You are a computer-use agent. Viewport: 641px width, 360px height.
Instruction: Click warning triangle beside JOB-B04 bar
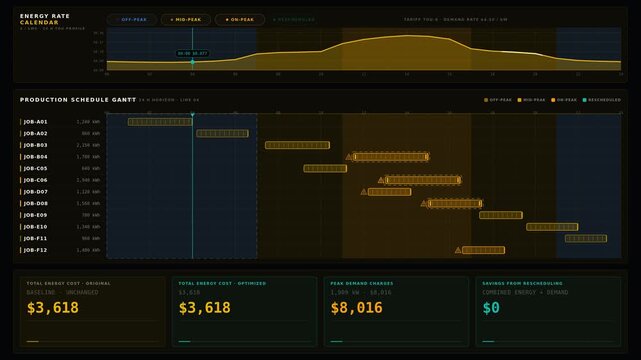point(349,157)
